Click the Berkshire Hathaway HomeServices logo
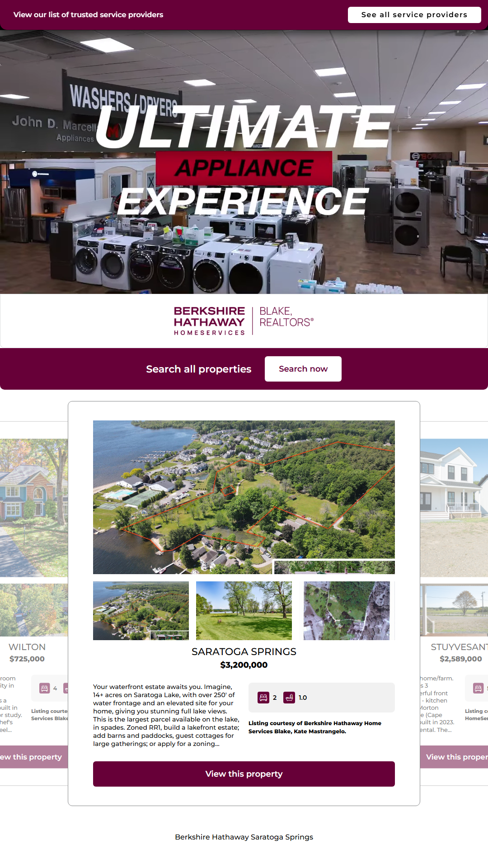The image size is (488, 868). 244,321
